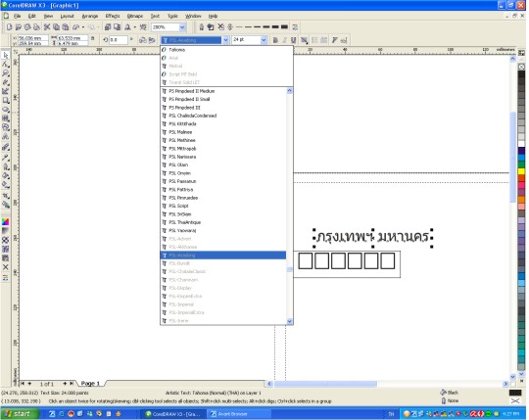Toggle Italic text formatting
Screen dimensions: 529x420
(284, 40)
